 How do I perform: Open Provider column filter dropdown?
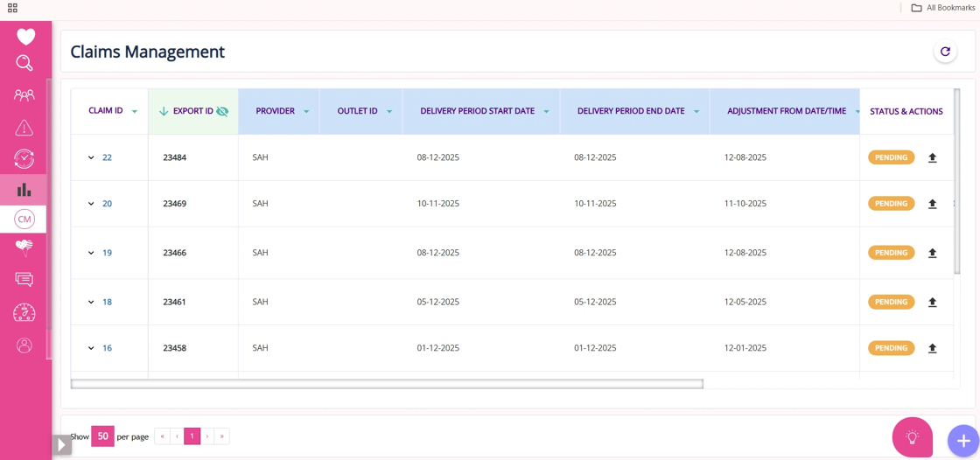[306, 111]
